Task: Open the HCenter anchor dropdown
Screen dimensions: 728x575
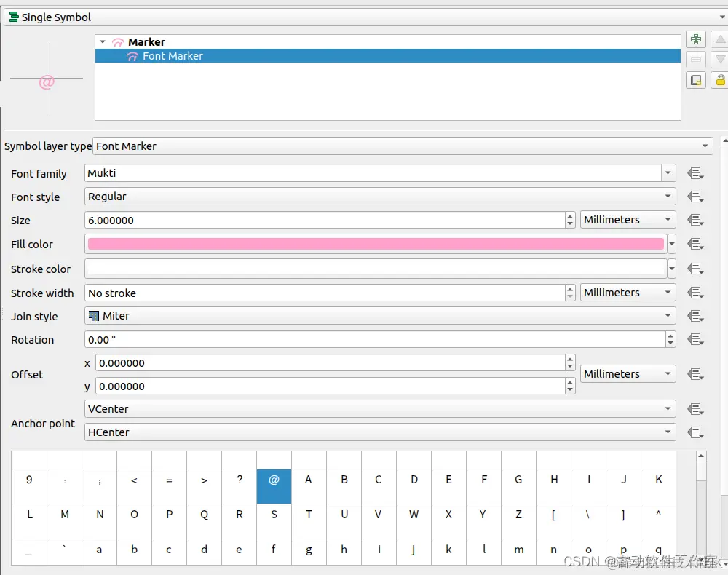Action: (380, 432)
